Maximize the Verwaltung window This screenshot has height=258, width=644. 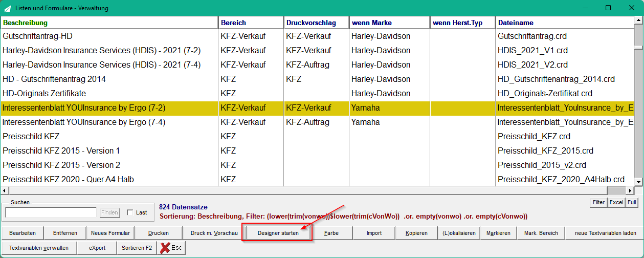coord(608,8)
